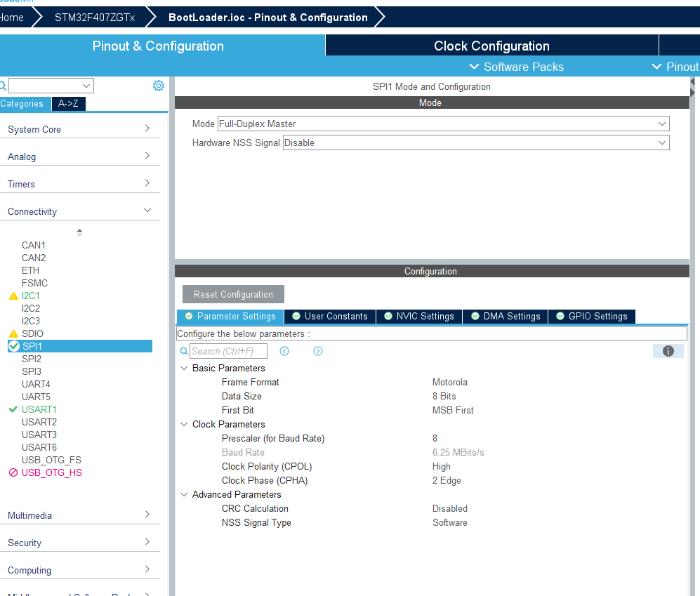Select UART4 peripheral
The image size is (700, 596).
(36, 385)
